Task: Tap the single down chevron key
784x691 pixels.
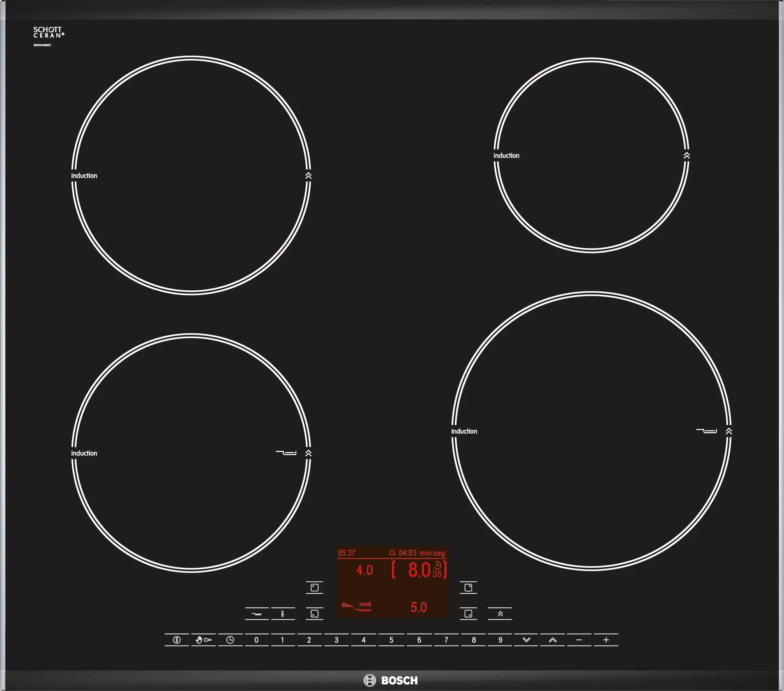Action: click(x=526, y=640)
